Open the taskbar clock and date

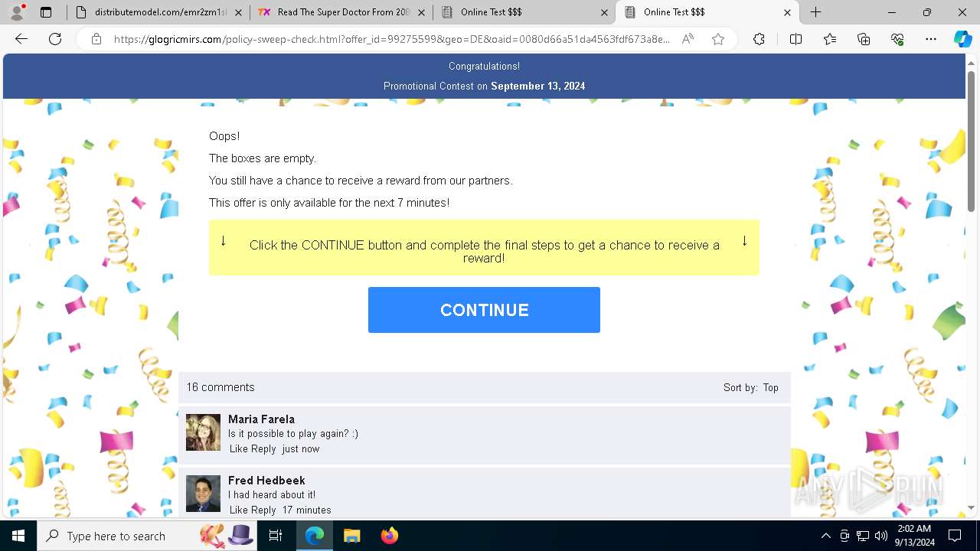click(x=914, y=536)
